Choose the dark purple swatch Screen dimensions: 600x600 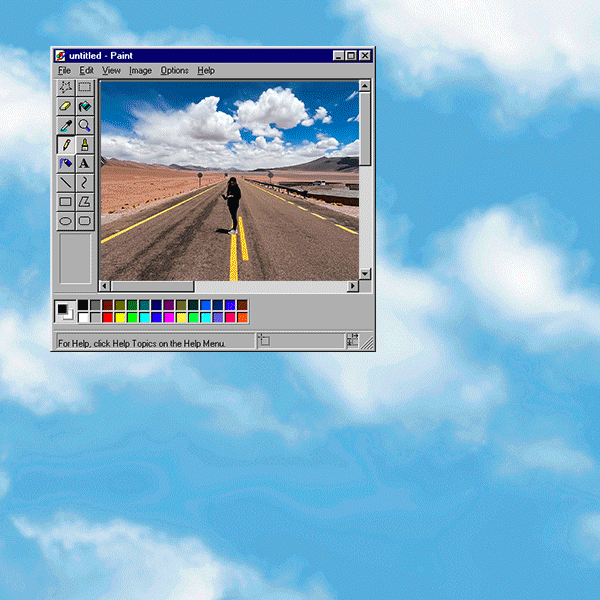169,305
